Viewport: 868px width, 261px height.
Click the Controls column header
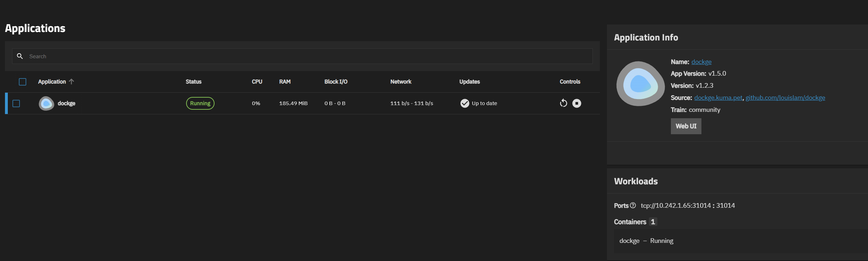click(570, 82)
